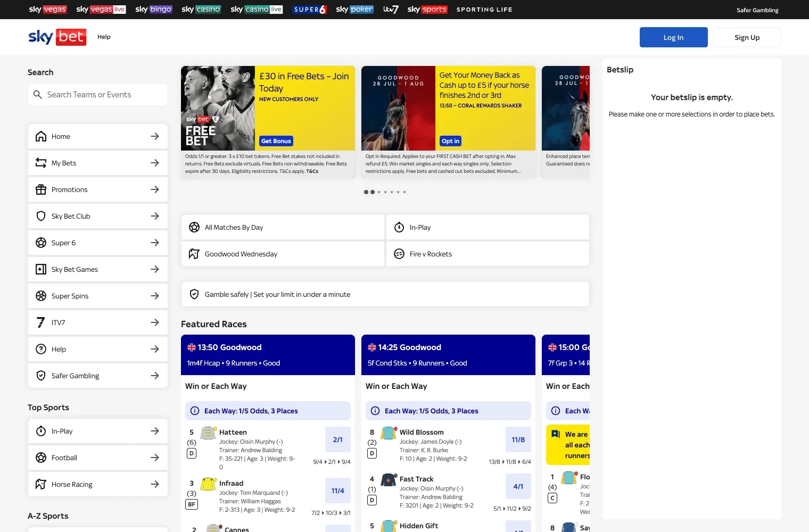809x532 pixels.
Task: Open Sky Bingo from top bar
Action: click(x=154, y=9)
